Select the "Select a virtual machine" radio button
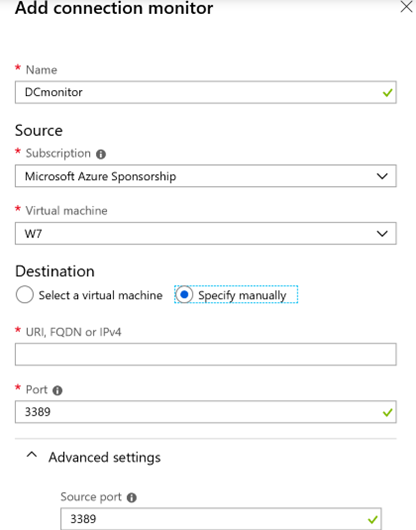 click(x=24, y=294)
